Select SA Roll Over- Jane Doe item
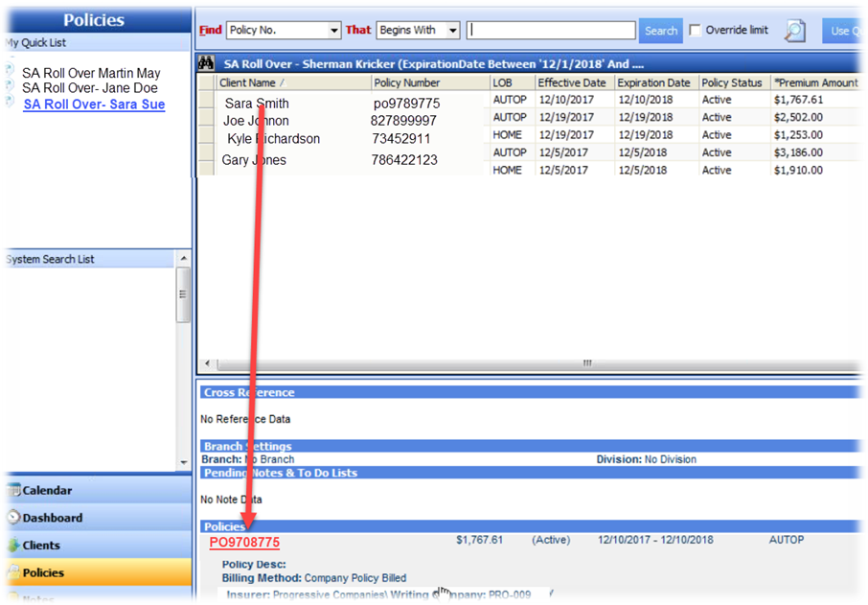 (89, 88)
